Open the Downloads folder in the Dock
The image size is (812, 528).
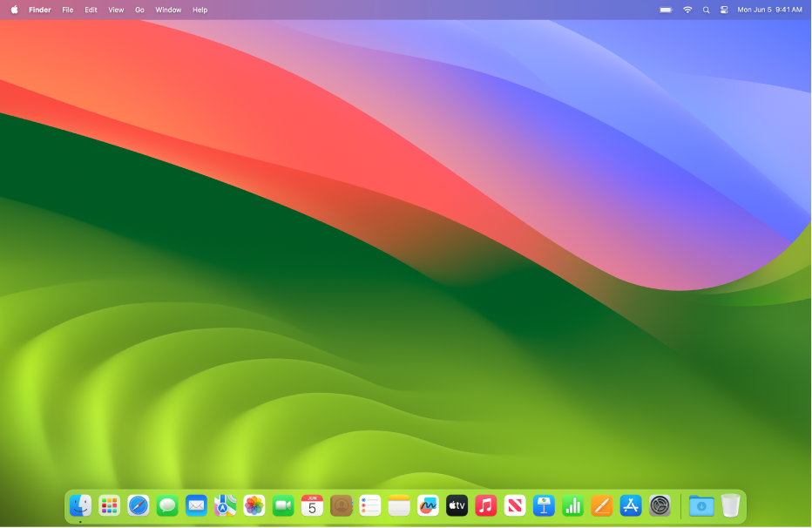pos(701,505)
